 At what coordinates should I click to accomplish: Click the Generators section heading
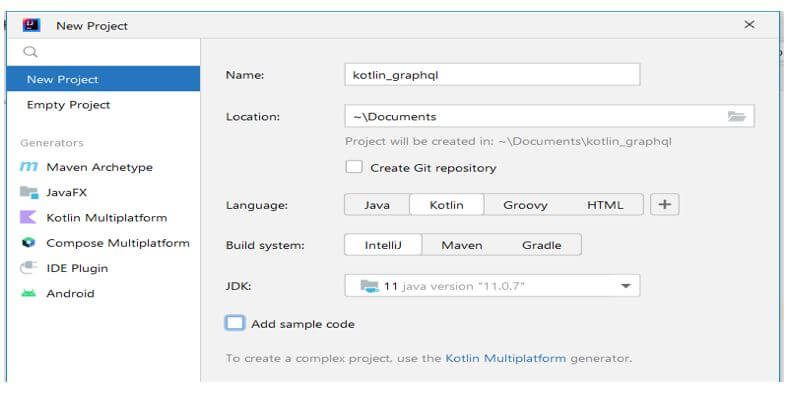[52, 143]
